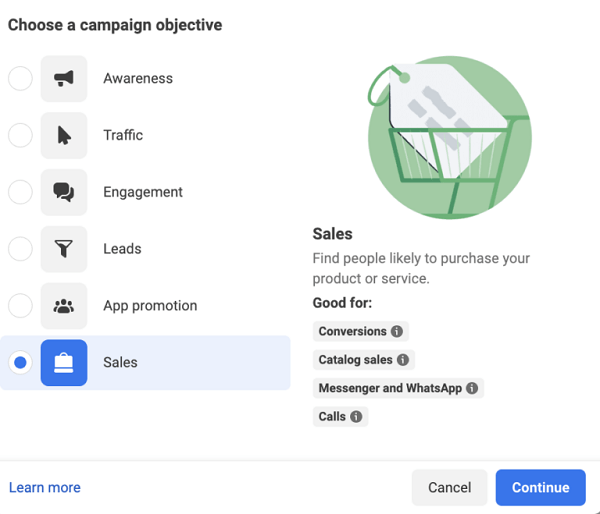Click the App promotion people icon
Image resolution: width=600 pixels, height=514 pixels.
tap(64, 306)
